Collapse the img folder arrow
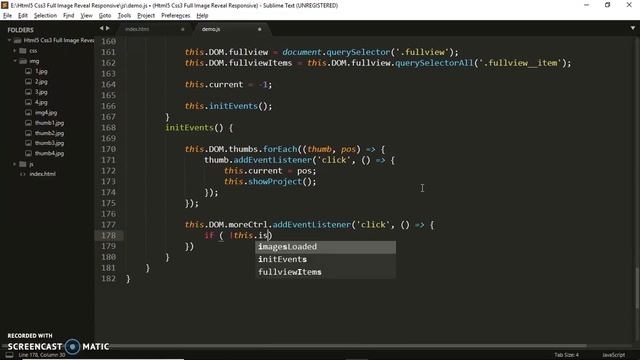Image resolution: width=640 pixels, height=360 pixels. 15,61
